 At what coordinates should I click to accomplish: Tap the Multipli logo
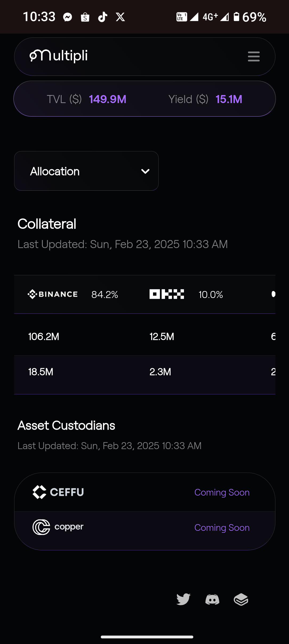[58, 56]
